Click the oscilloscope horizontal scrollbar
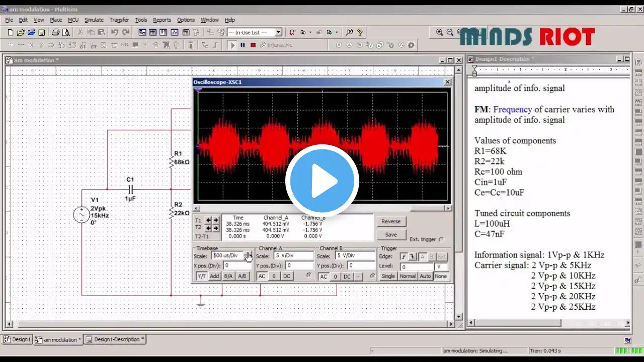Screen dimensions: 644x362 click(x=322, y=208)
